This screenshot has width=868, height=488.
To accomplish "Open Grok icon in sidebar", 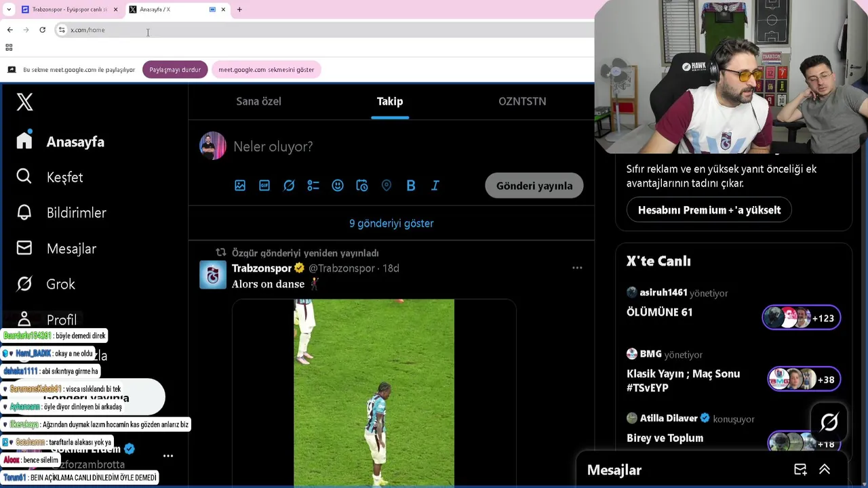I will pos(24,284).
